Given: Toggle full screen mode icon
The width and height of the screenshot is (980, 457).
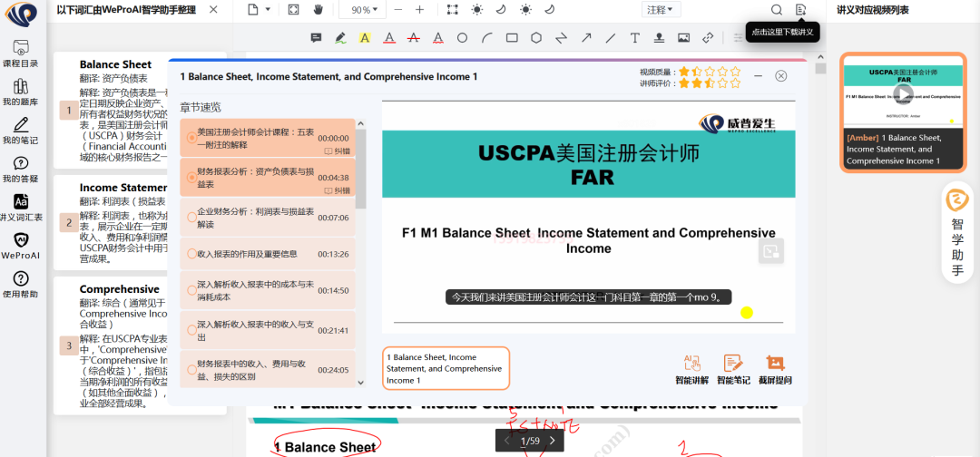Looking at the screenshot, I should click(x=294, y=9).
